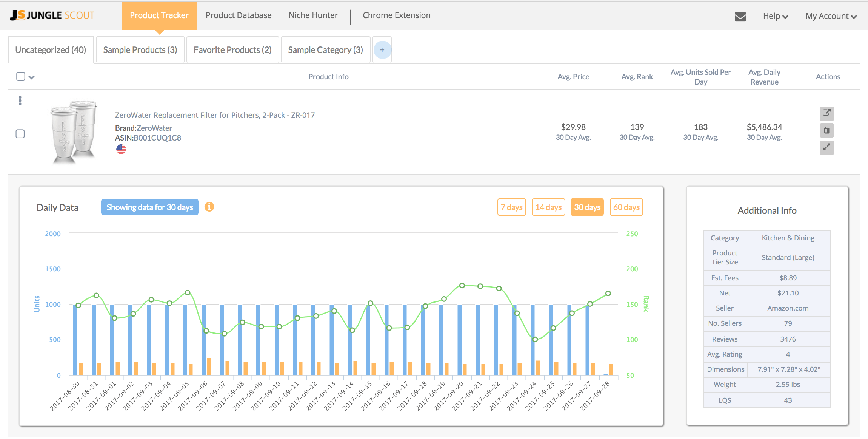Check the ZeroWater product row checkbox
This screenshot has height=439, width=868.
click(x=20, y=134)
